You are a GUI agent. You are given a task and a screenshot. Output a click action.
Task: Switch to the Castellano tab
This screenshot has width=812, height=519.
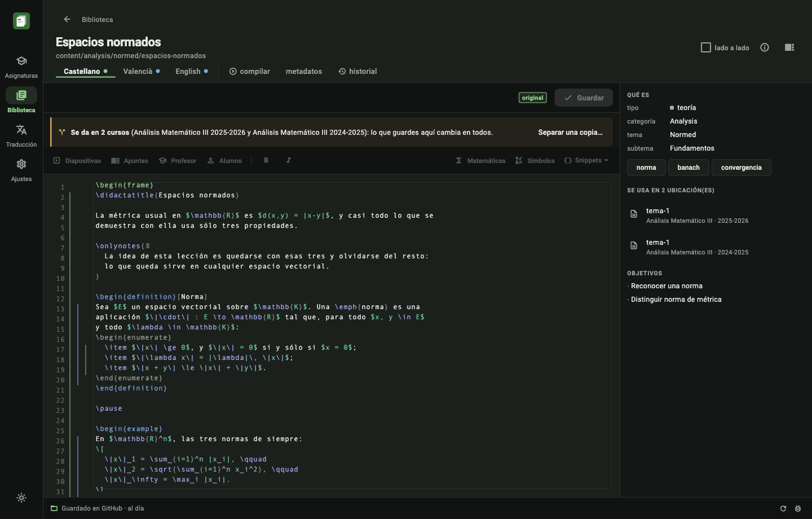tap(86, 71)
